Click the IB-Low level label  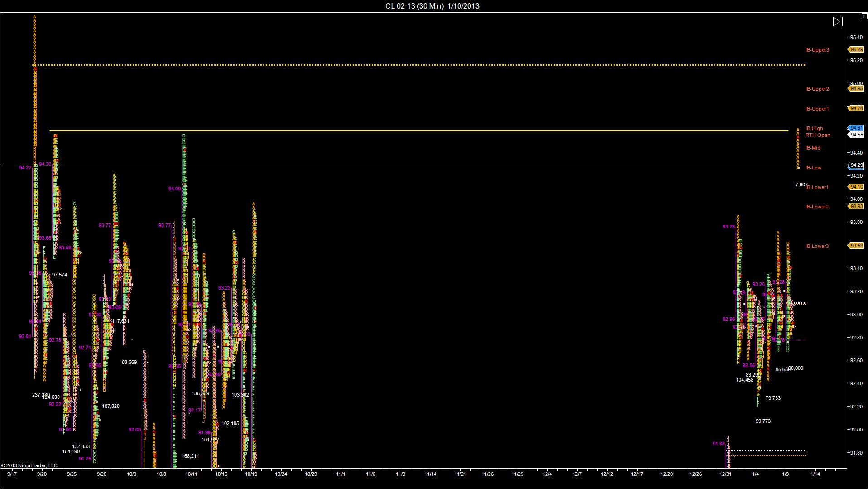coord(813,168)
